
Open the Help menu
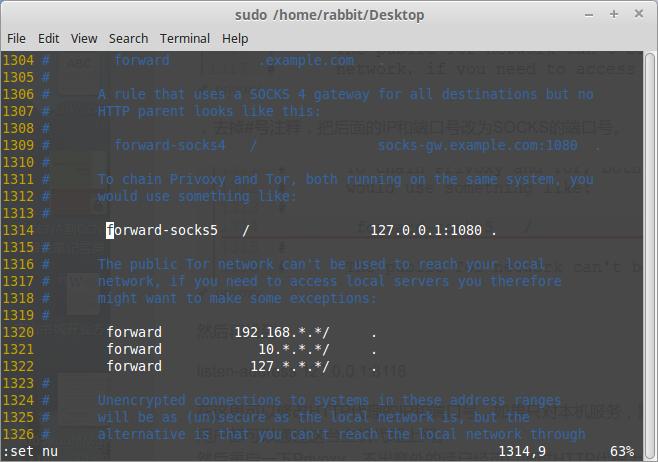[x=235, y=39]
